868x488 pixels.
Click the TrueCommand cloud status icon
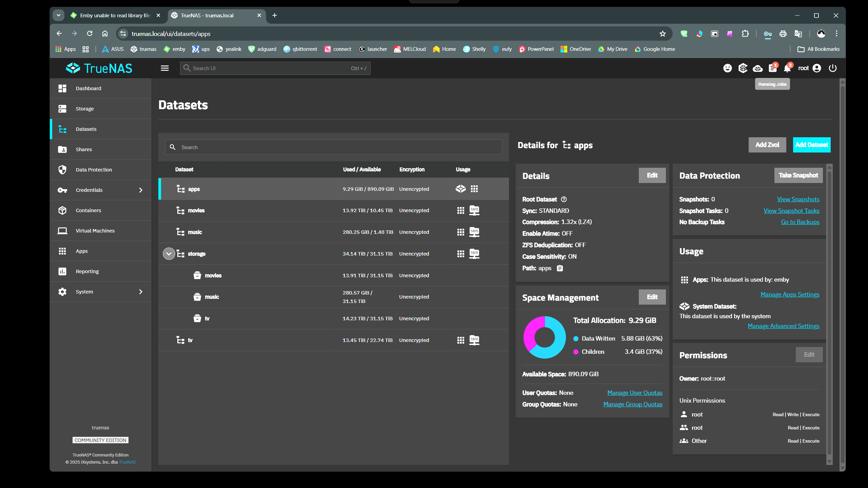click(x=757, y=68)
